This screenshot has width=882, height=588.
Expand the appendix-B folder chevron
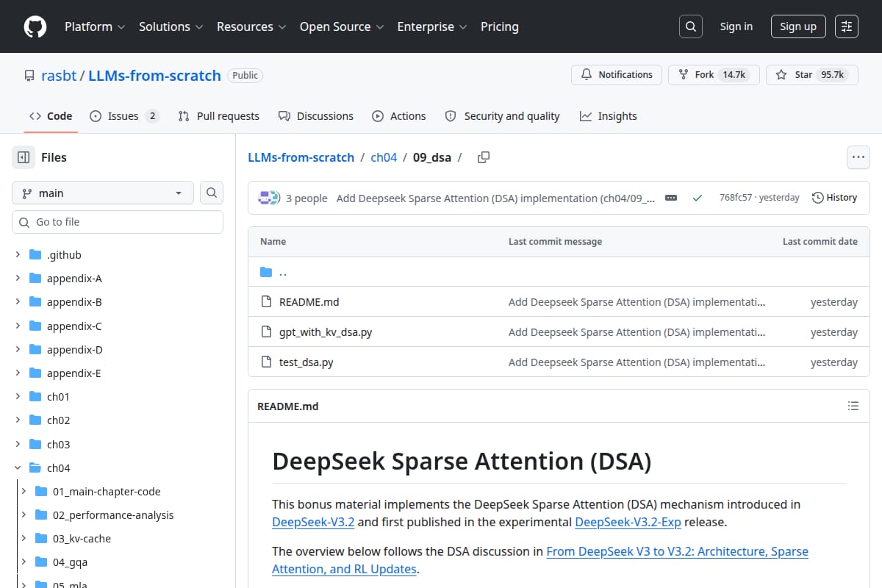pos(18,302)
